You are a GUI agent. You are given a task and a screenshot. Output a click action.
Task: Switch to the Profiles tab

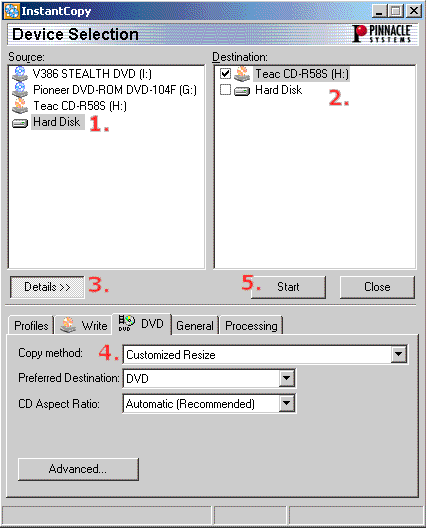(31, 325)
